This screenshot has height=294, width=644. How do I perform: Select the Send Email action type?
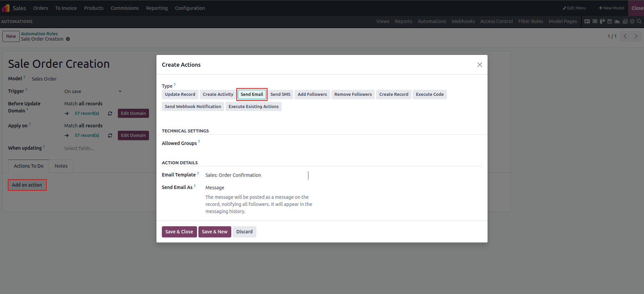pos(252,94)
